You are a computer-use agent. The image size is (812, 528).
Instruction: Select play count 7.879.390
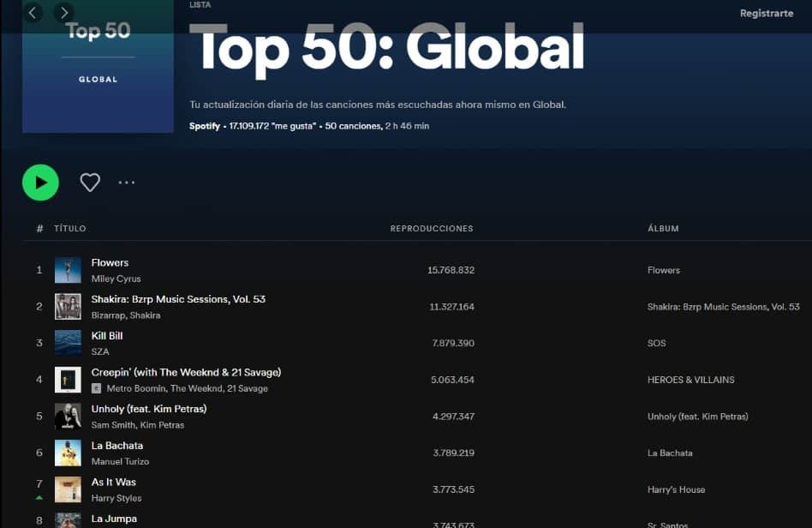point(453,343)
